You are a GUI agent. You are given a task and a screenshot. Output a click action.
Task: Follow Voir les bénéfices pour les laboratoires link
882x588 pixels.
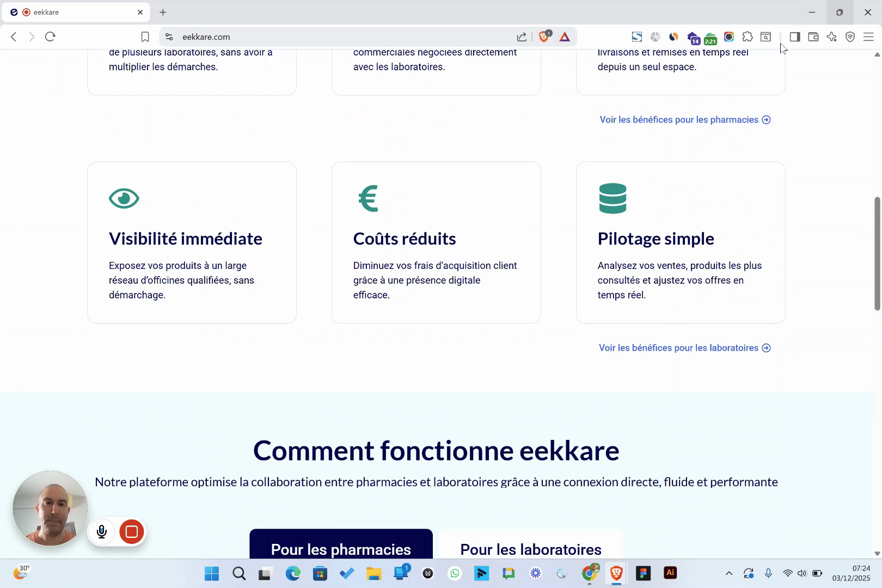click(x=684, y=348)
